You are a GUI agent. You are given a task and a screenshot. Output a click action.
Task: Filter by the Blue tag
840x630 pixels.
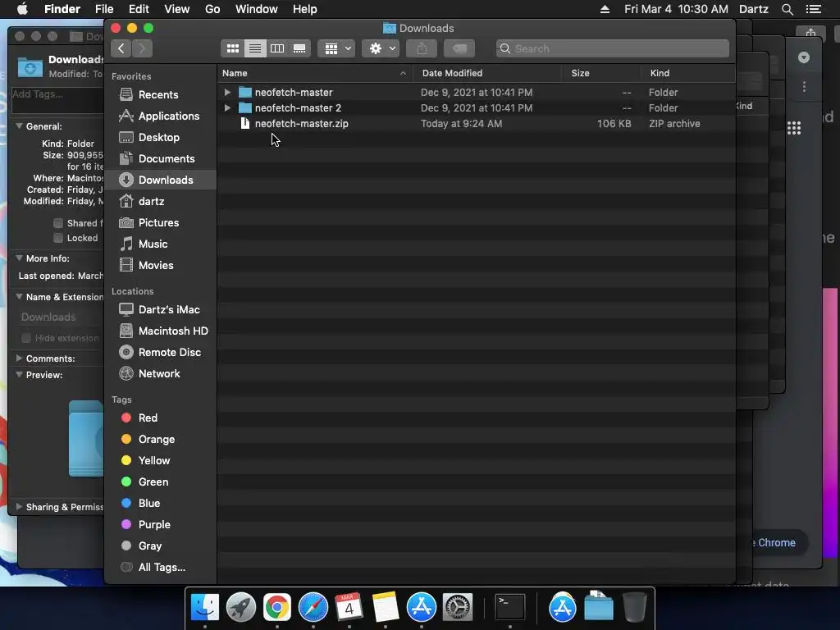[161, 504]
